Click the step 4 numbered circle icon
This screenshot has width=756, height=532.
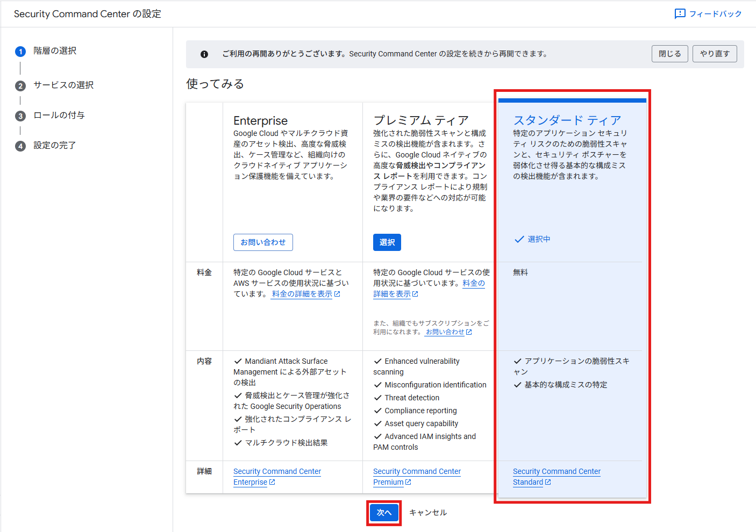click(20, 146)
